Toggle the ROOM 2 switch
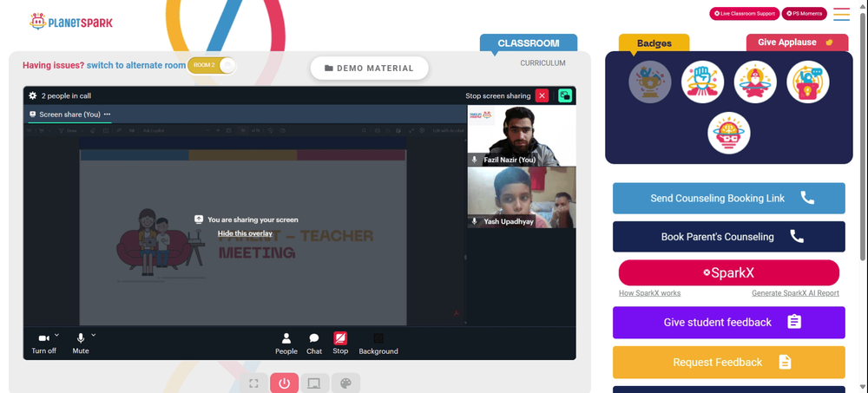This screenshot has height=393, width=868. pyautogui.click(x=212, y=65)
